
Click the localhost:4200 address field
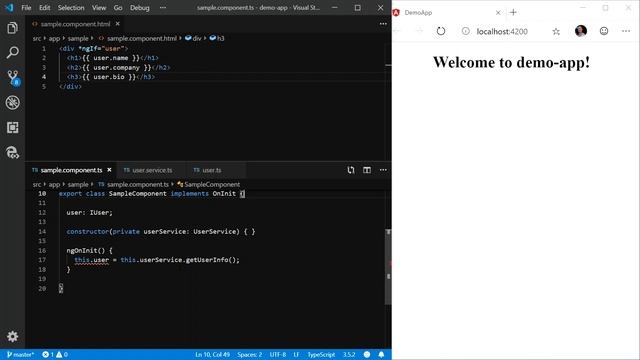[x=502, y=31]
